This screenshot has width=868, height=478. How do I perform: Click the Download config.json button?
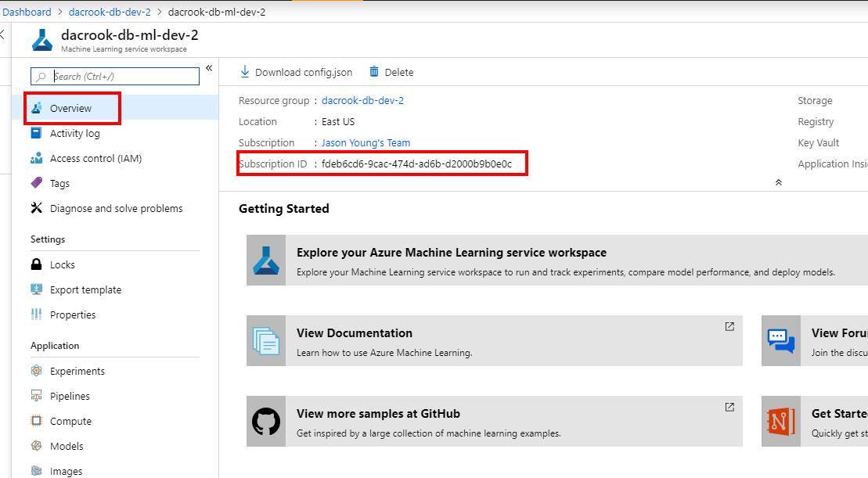click(x=296, y=72)
